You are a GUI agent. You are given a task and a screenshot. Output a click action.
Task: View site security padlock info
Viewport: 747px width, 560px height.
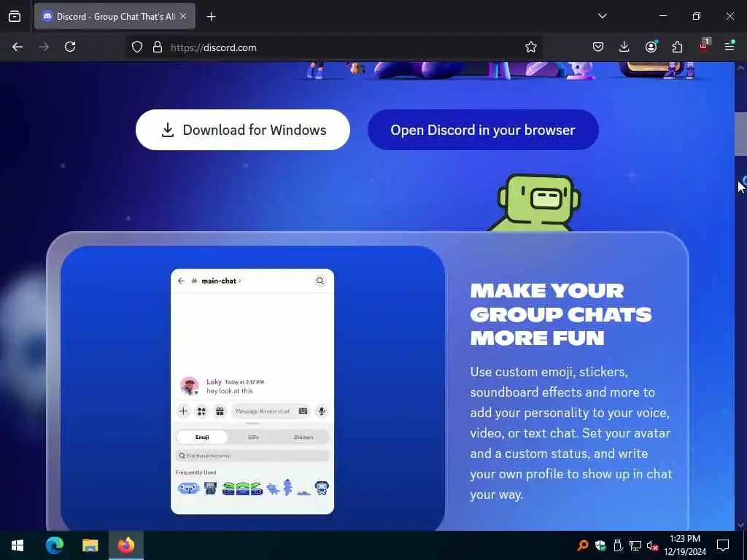(x=158, y=47)
